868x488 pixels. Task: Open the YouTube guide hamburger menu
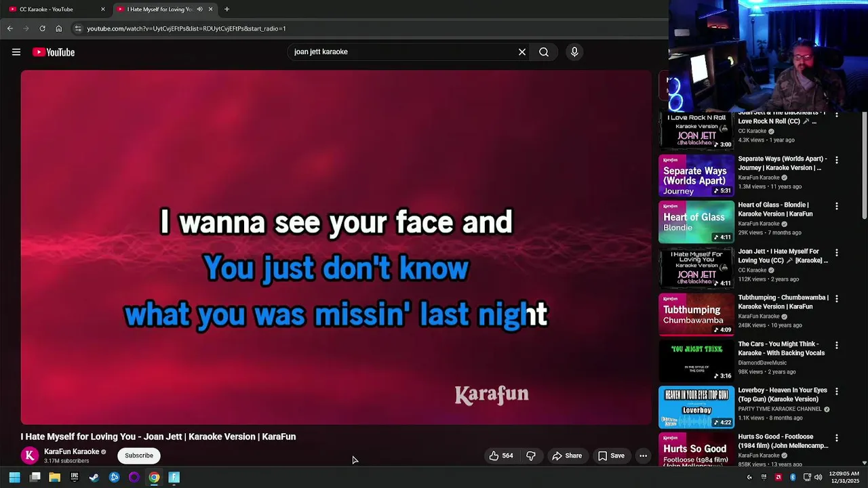pos(16,52)
